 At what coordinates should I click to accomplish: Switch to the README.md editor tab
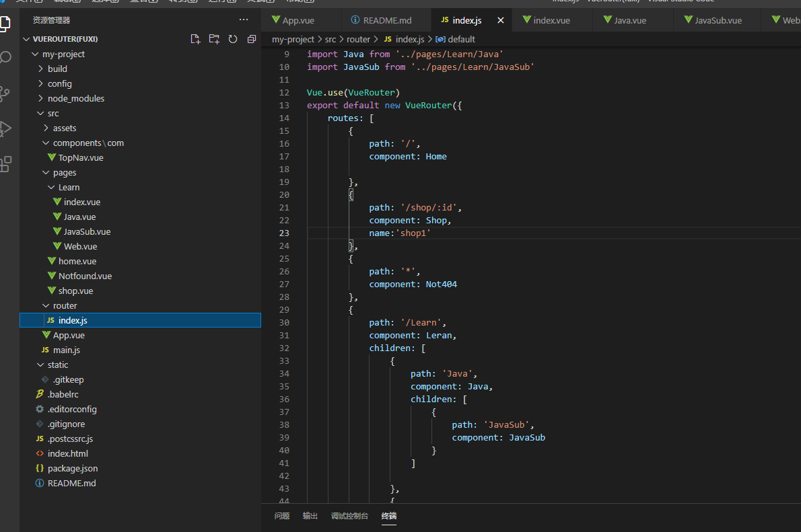(387, 20)
